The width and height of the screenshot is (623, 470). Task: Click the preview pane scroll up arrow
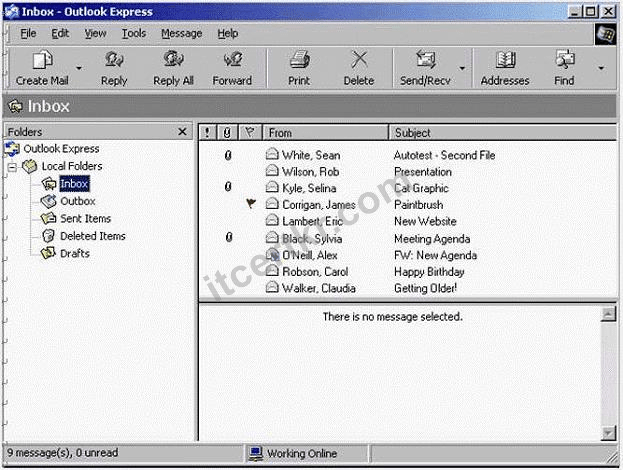click(x=608, y=314)
